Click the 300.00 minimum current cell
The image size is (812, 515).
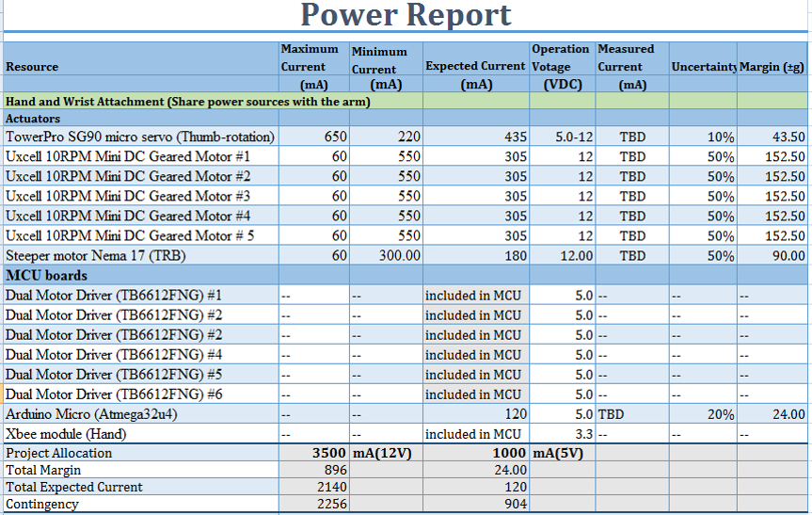pos(387,255)
